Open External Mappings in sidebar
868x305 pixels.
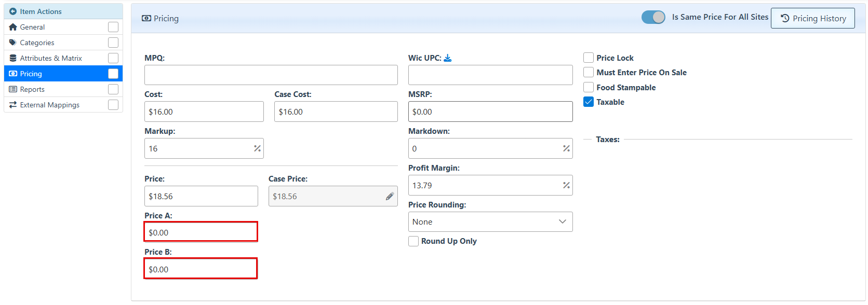(x=50, y=105)
